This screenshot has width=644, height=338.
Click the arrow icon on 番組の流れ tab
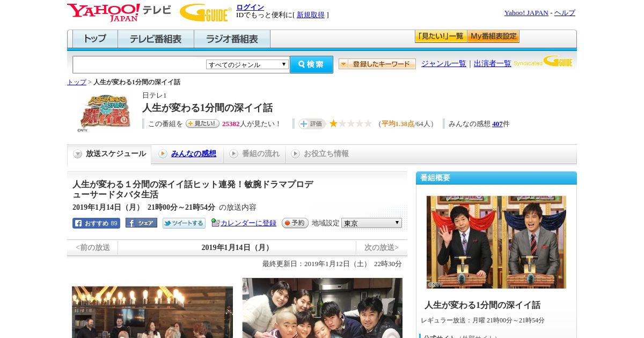pos(233,154)
